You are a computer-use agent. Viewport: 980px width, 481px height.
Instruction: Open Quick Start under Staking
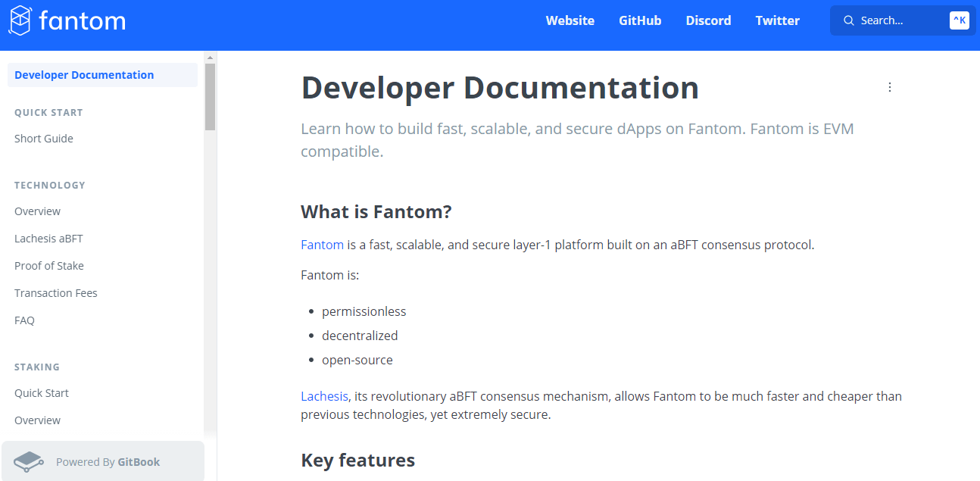(42, 393)
